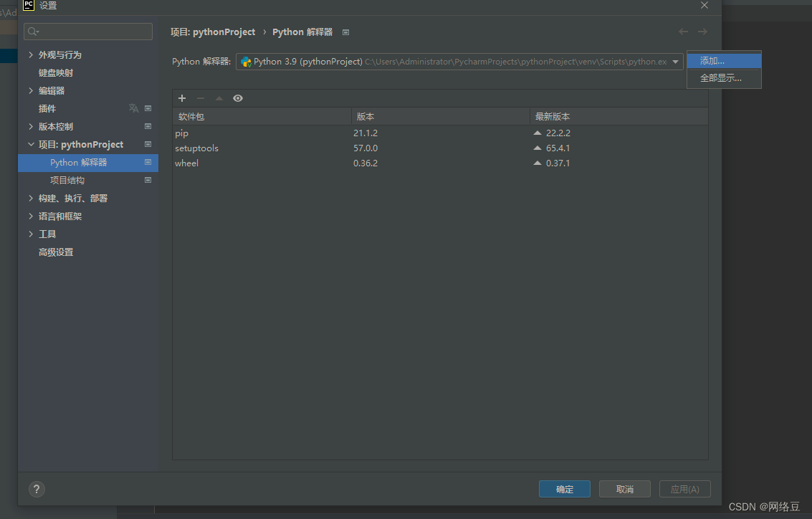The width and height of the screenshot is (812, 519).
Task: Select the wheel package row
Action: [x=440, y=163]
